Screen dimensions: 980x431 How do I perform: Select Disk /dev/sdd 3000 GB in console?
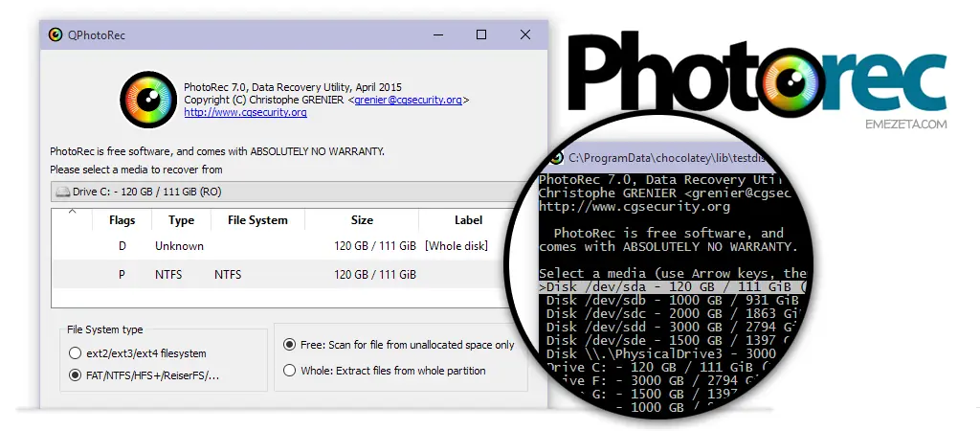point(673,327)
